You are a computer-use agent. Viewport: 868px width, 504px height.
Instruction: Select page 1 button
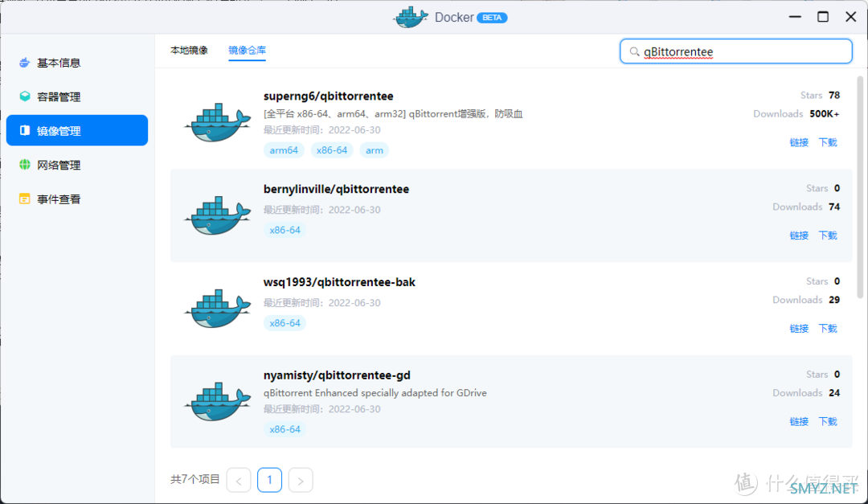tap(269, 480)
